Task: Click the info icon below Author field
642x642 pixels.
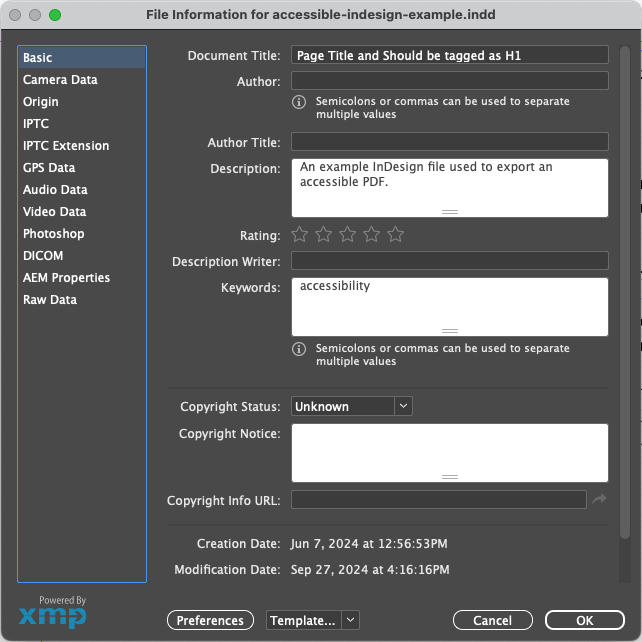Action: [299, 102]
